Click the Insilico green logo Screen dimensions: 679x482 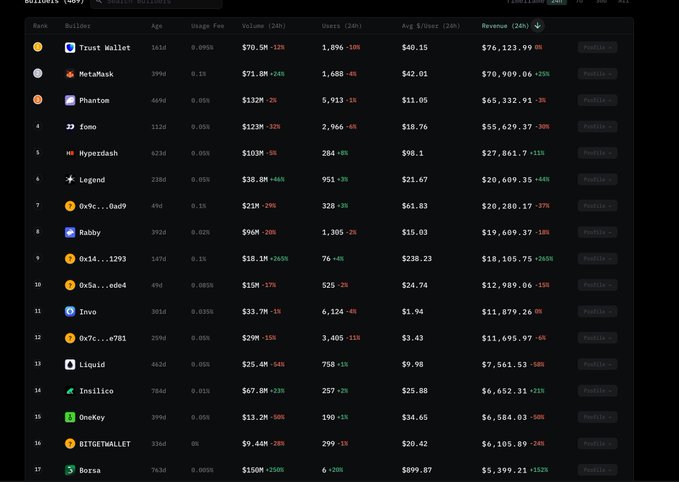70,391
